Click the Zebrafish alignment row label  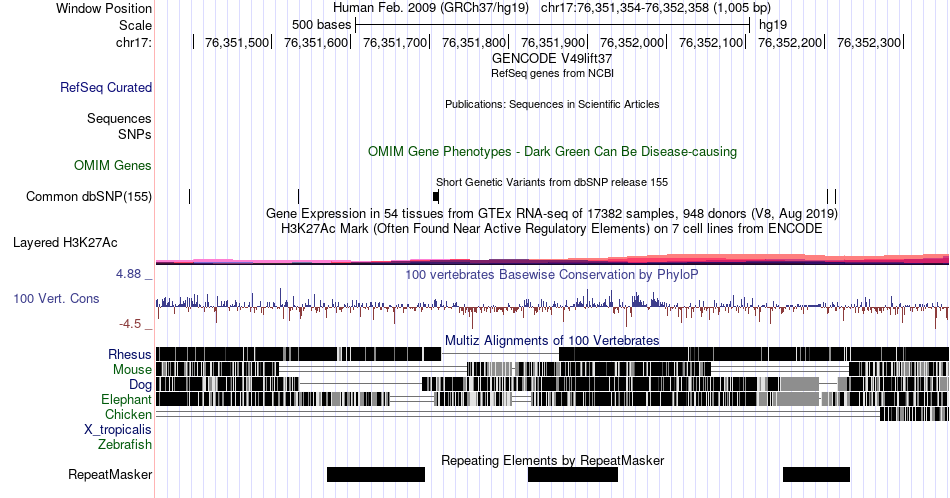[x=125, y=444]
